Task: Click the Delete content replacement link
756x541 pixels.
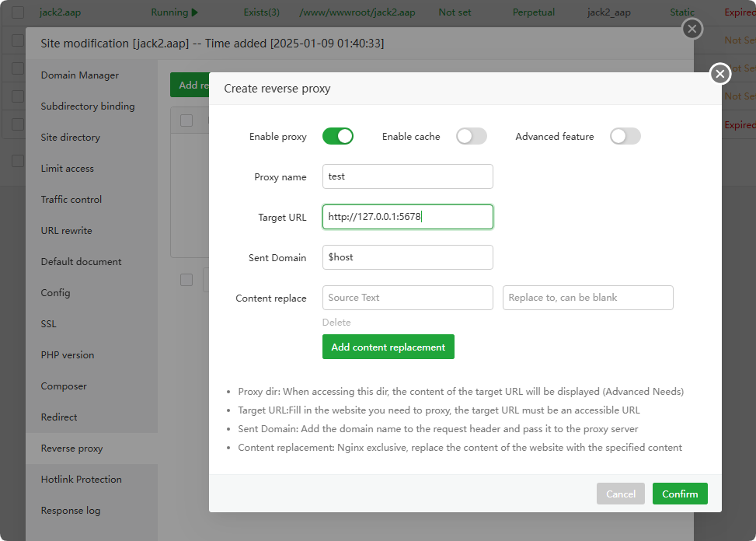Action: pos(336,322)
